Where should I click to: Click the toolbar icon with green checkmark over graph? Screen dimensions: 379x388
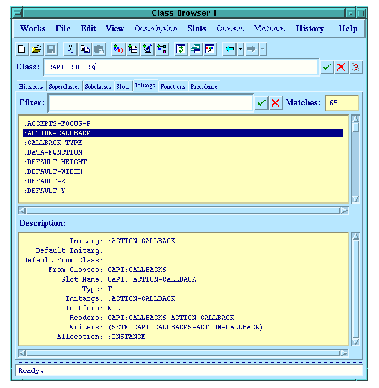147,49
